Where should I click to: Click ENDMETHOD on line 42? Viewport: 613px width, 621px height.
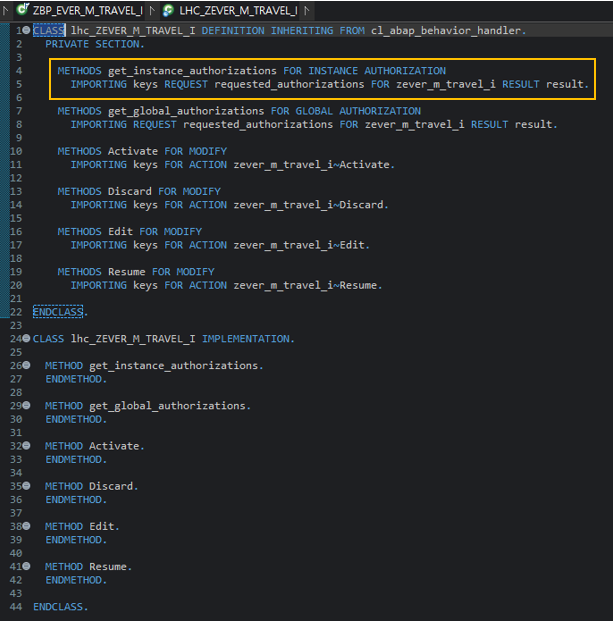[76, 580]
